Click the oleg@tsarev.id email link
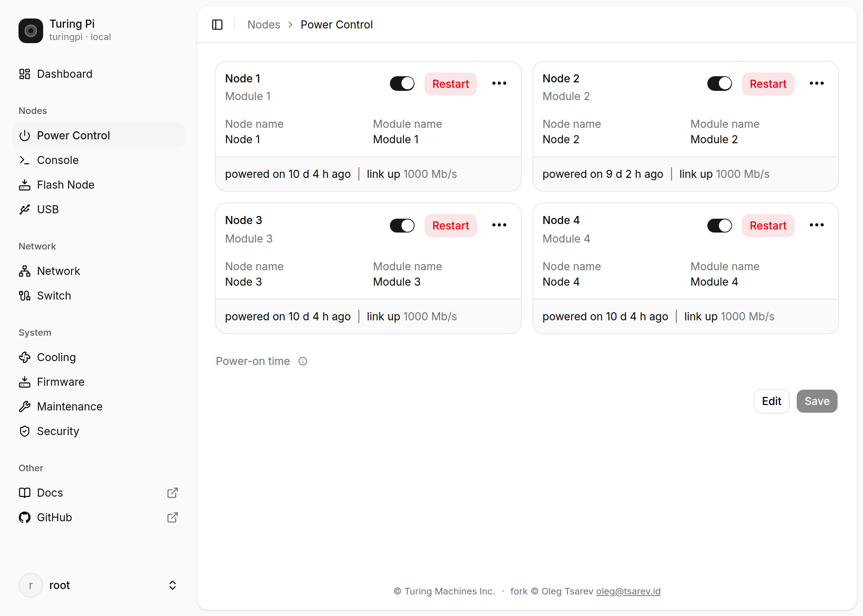Image resolution: width=863 pixels, height=616 pixels. [x=628, y=591]
